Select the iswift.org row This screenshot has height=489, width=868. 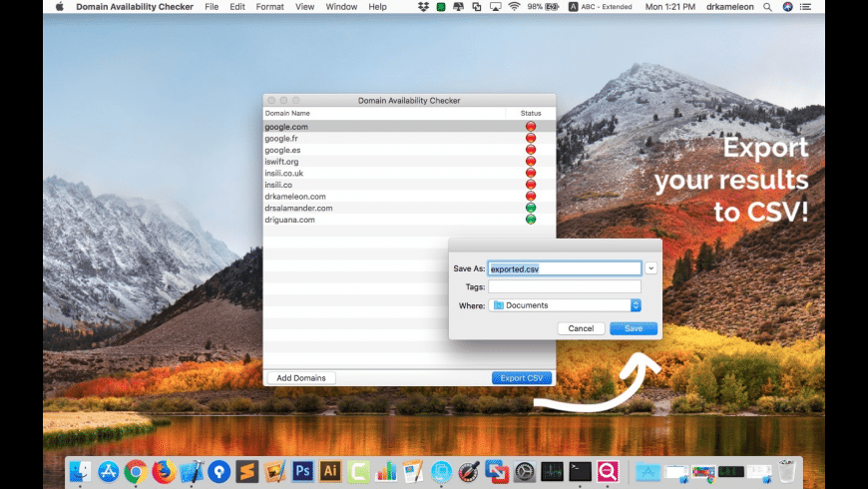409,161
